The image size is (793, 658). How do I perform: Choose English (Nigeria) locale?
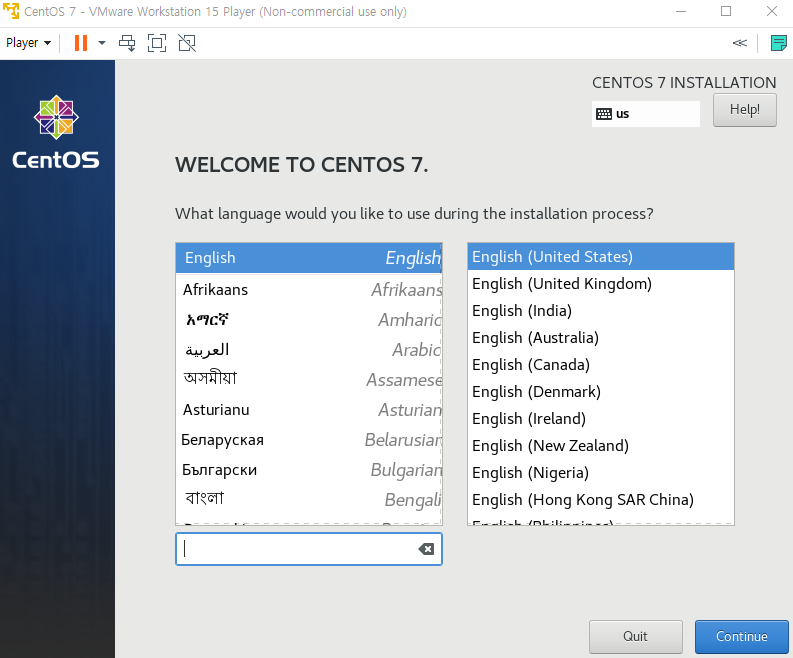pyautogui.click(x=601, y=472)
